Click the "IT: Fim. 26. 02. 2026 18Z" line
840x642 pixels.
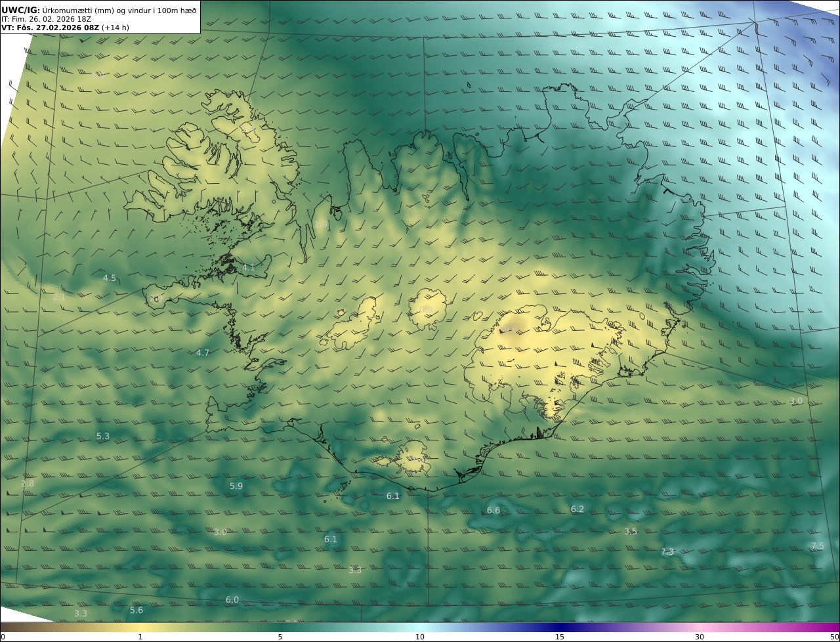[x=47, y=19]
